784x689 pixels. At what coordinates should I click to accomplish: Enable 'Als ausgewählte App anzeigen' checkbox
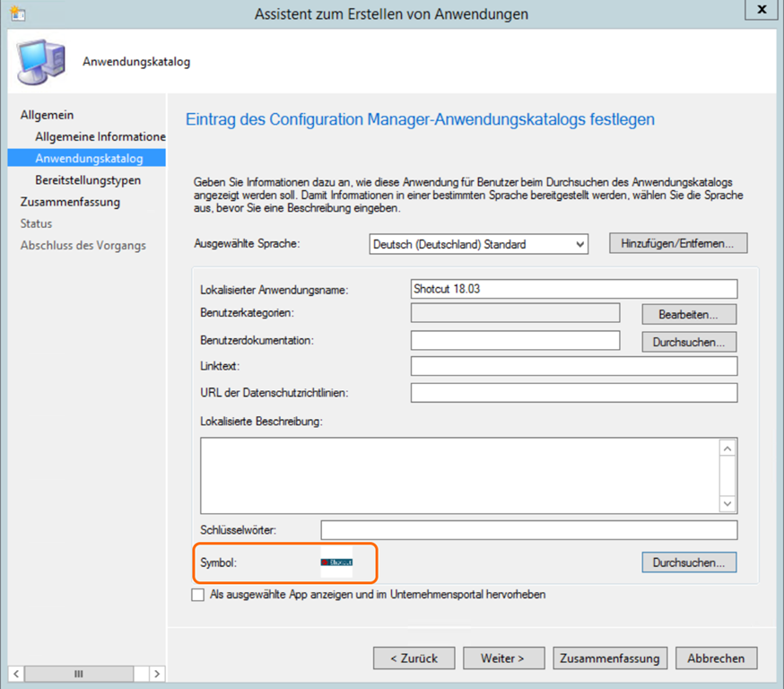(x=198, y=595)
